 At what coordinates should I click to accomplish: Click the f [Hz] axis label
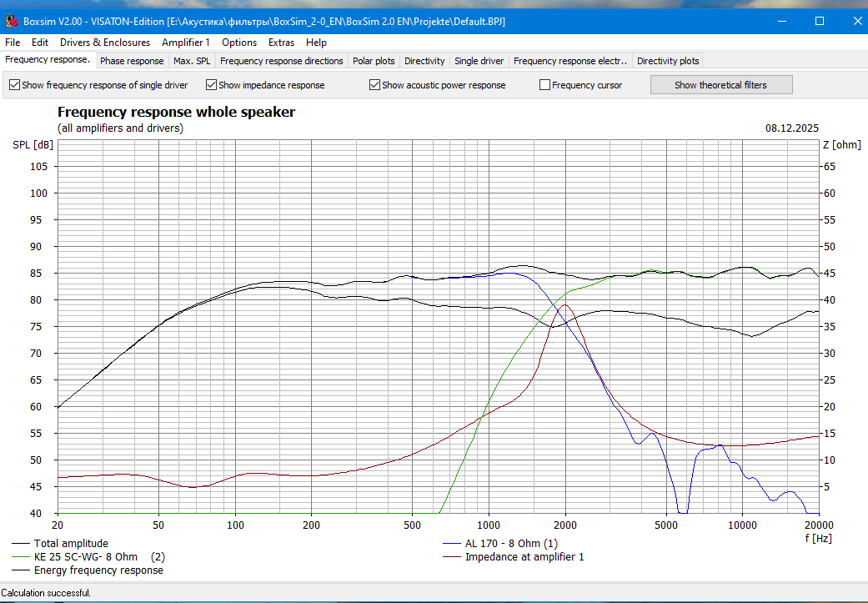[x=818, y=538]
